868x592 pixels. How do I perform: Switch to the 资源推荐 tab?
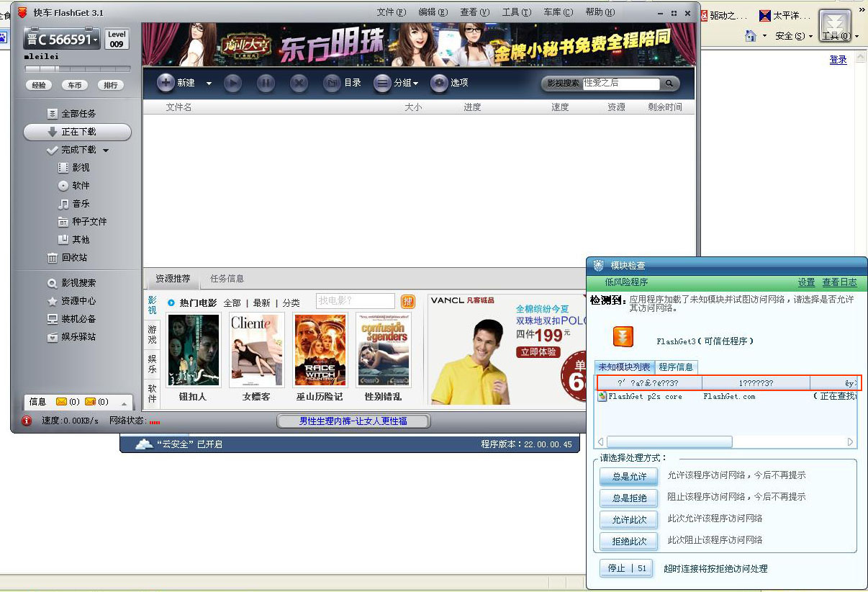coord(173,278)
